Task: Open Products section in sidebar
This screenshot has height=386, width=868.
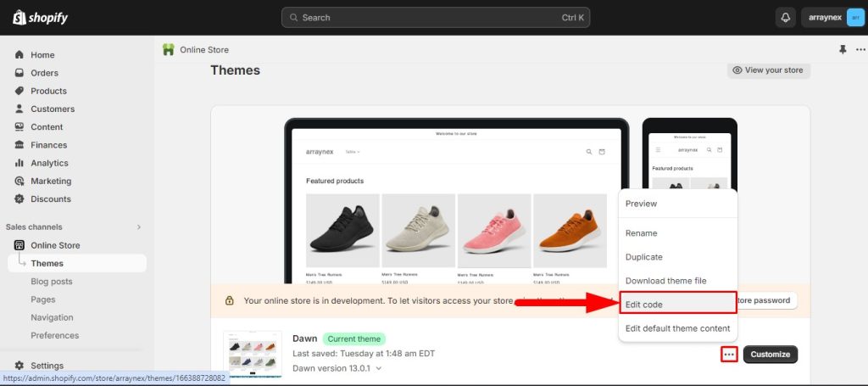Action: pyautogui.click(x=48, y=91)
